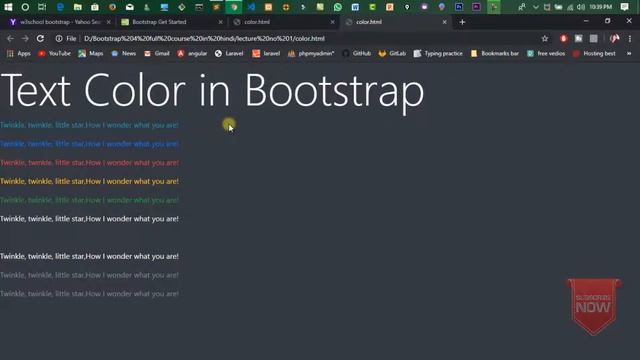Open the Windows Start menu
The image size is (640, 360).
tap(8, 7)
